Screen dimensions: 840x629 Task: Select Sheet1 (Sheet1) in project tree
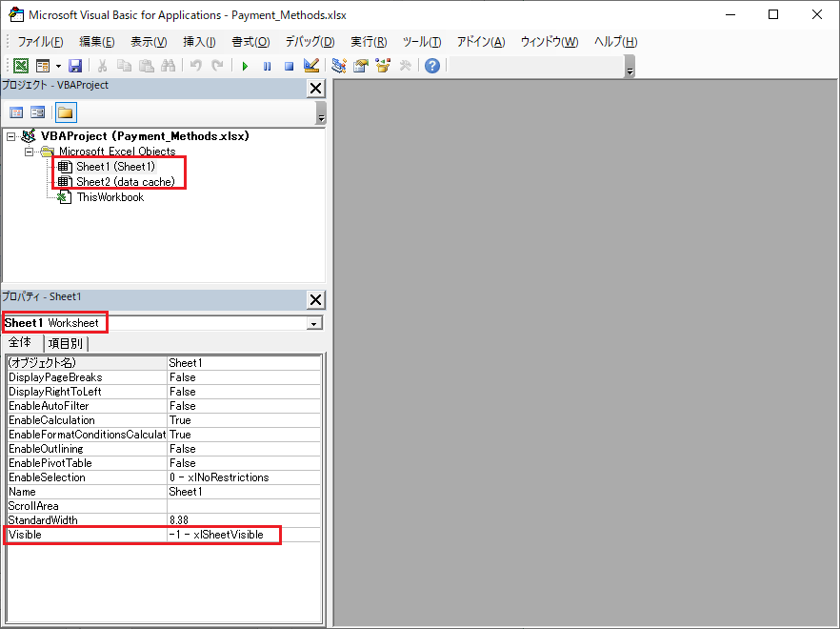115,167
